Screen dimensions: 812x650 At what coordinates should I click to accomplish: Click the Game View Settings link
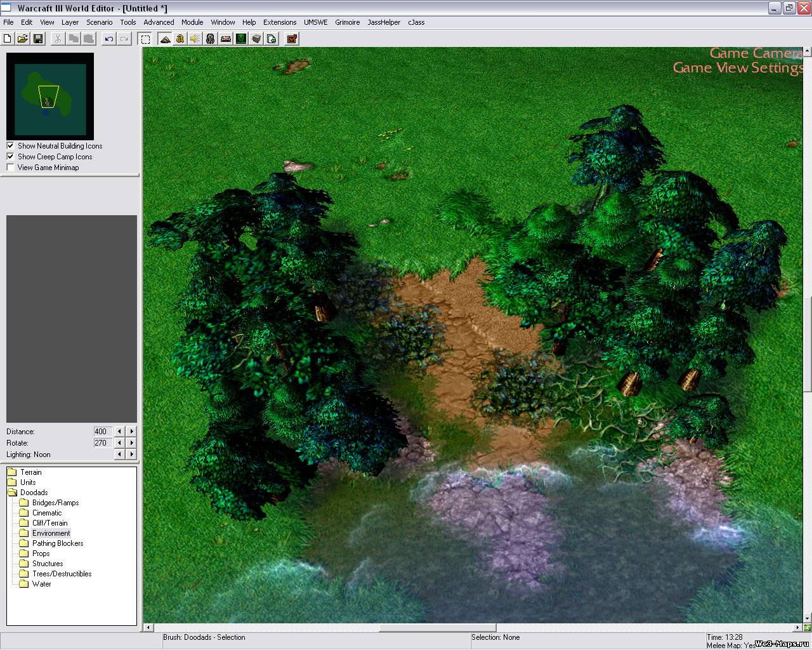point(738,68)
